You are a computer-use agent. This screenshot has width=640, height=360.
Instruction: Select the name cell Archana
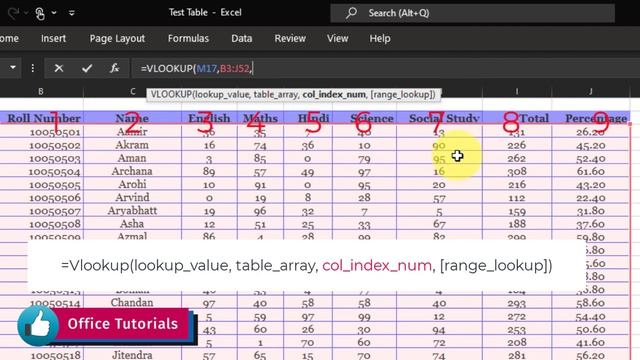(132, 171)
